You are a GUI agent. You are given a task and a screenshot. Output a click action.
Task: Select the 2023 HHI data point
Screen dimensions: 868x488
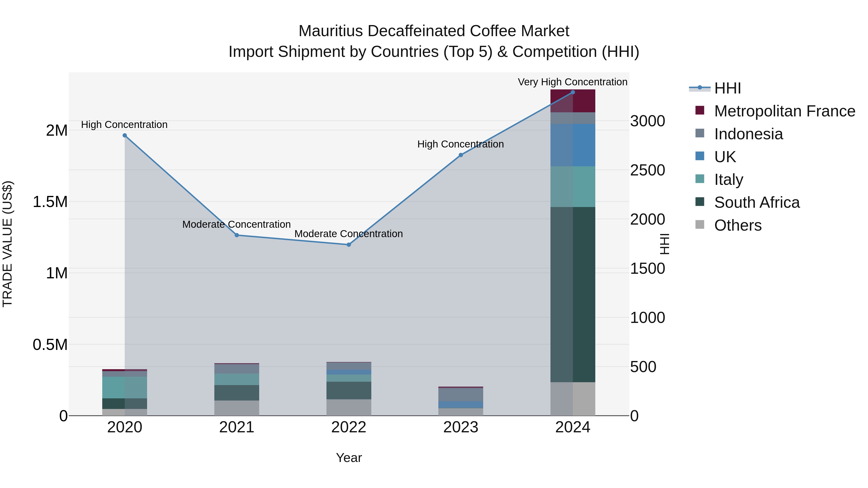pos(461,155)
